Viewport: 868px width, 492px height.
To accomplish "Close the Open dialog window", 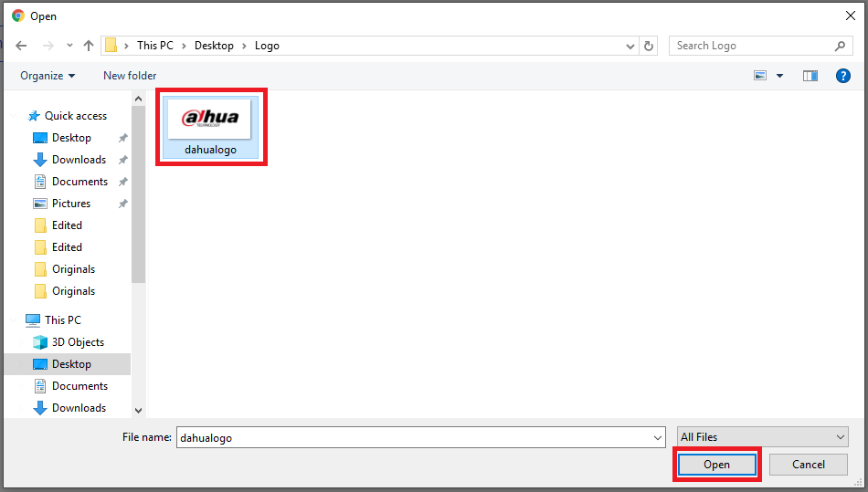I will click(851, 16).
